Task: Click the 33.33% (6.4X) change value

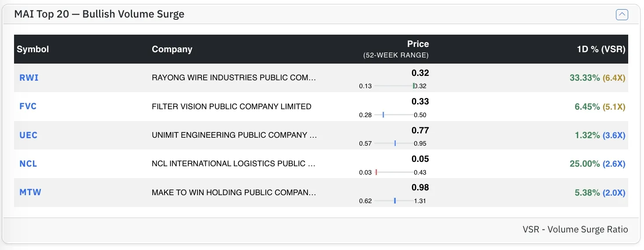Action: [597, 78]
